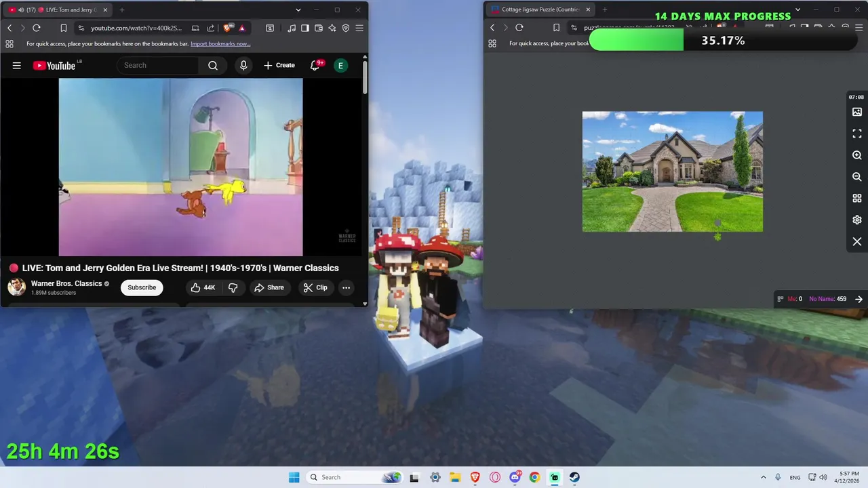Open the YouTube hamburger guide menu
868x488 pixels.
pyautogui.click(x=17, y=66)
